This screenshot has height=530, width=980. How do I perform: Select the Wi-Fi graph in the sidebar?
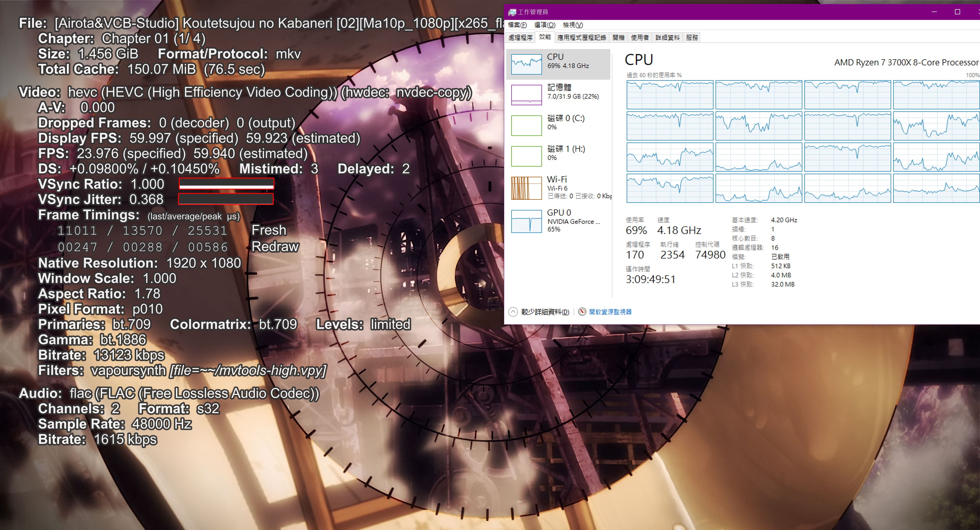(527, 188)
